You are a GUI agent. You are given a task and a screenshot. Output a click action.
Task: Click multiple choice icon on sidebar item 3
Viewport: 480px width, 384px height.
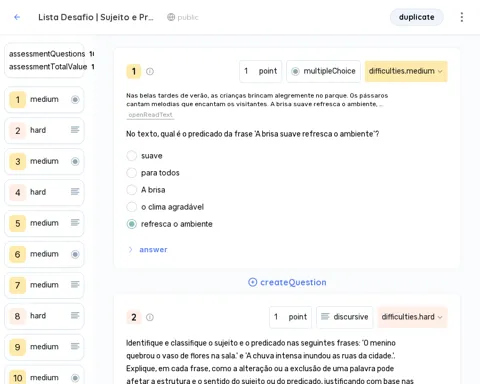click(75, 161)
